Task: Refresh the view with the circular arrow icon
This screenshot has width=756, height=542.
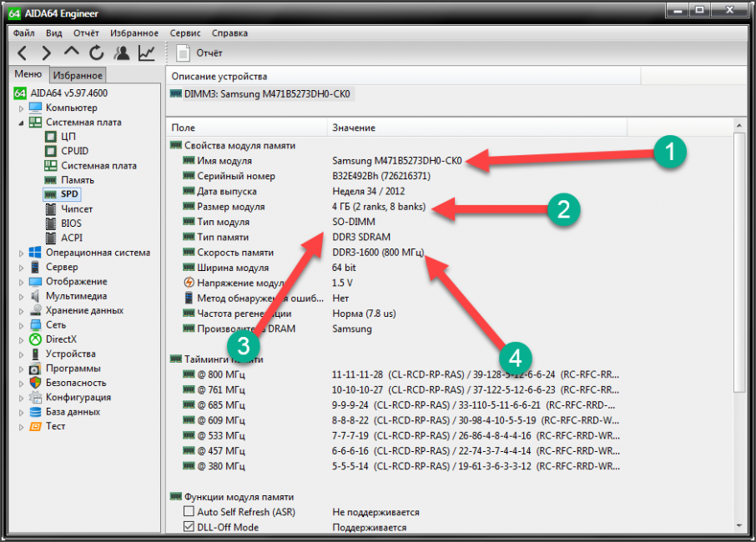Action: tap(97, 53)
